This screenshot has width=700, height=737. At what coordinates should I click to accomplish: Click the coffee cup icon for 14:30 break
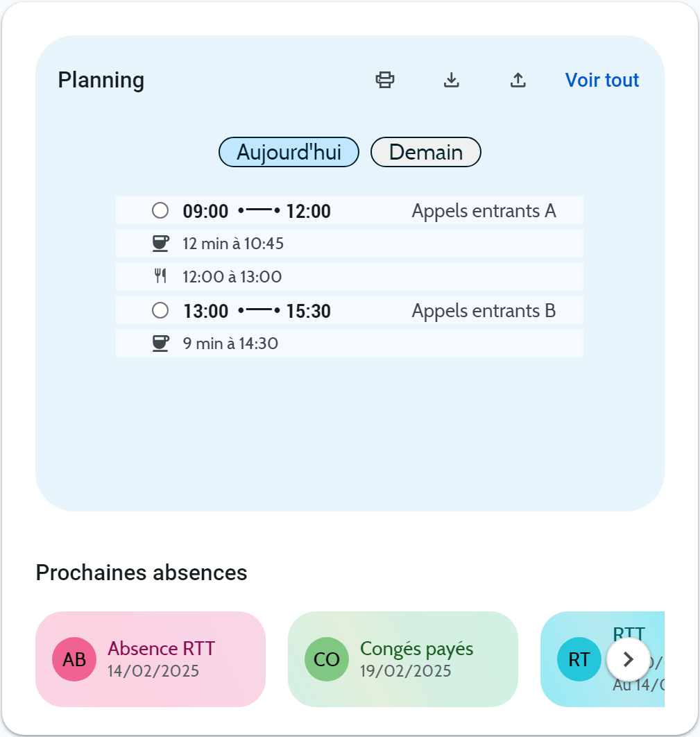point(160,343)
